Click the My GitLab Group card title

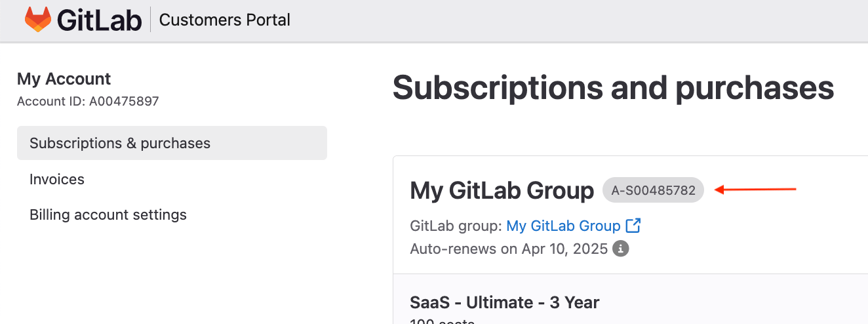502,190
